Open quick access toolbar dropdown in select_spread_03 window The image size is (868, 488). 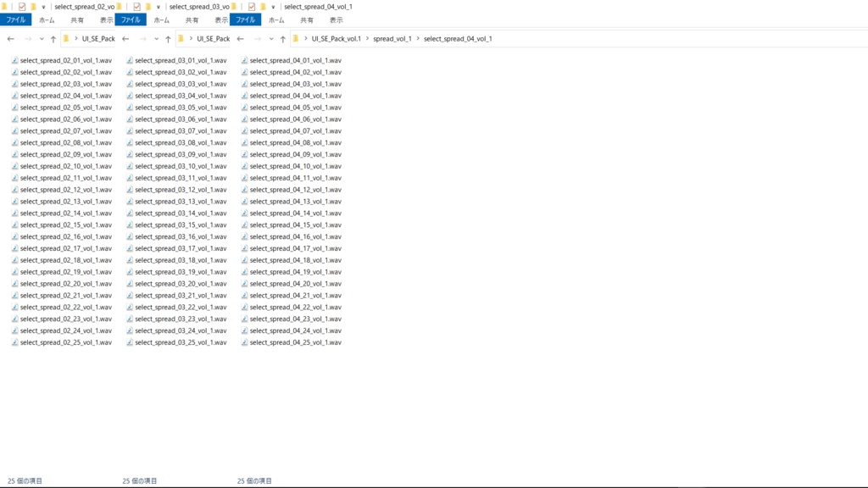click(159, 7)
